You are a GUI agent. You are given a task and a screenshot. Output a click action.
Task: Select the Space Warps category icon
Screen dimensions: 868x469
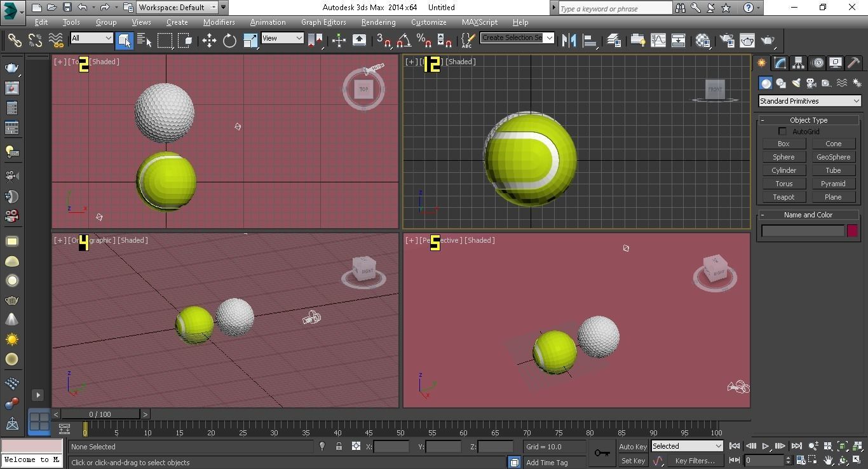point(842,83)
